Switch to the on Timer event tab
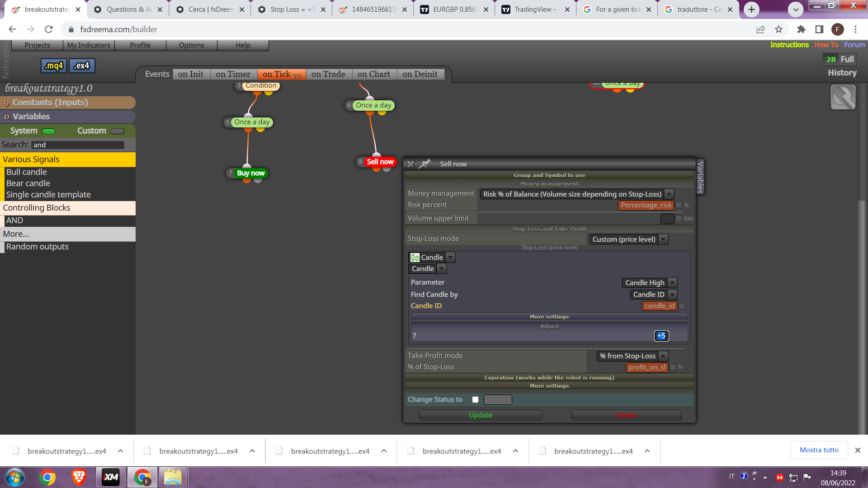The width and height of the screenshot is (868, 488). 233,74
